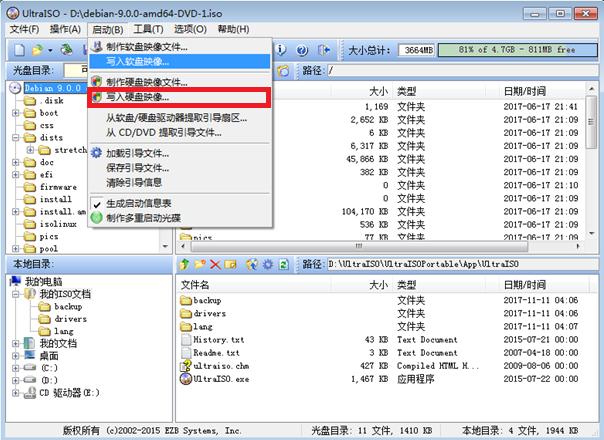Choose 制作硬盘映像文件... menu entry
604x440 pixels.
coord(180,82)
